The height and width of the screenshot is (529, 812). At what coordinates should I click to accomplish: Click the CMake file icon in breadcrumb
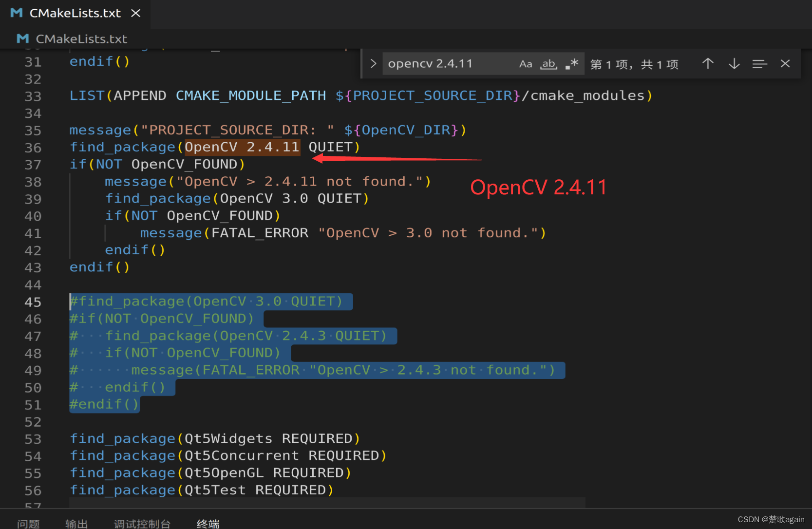click(x=22, y=39)
